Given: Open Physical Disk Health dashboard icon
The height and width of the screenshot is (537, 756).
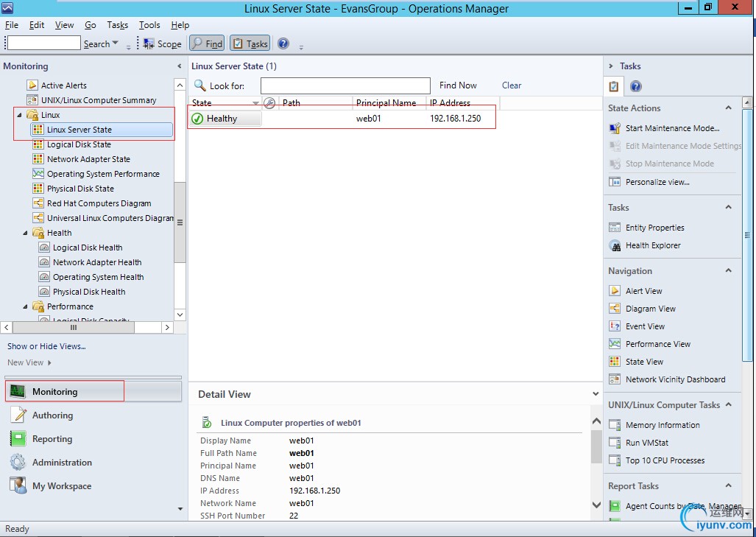Looking at the screenshot, I should pos(44,292).
